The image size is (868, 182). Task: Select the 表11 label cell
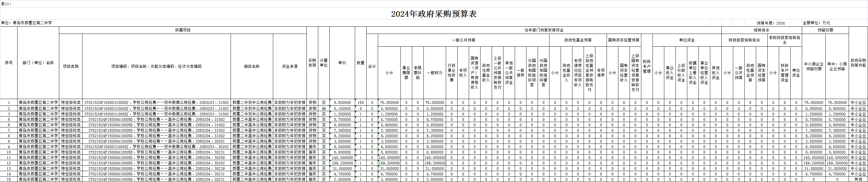[x=6, y=4]
